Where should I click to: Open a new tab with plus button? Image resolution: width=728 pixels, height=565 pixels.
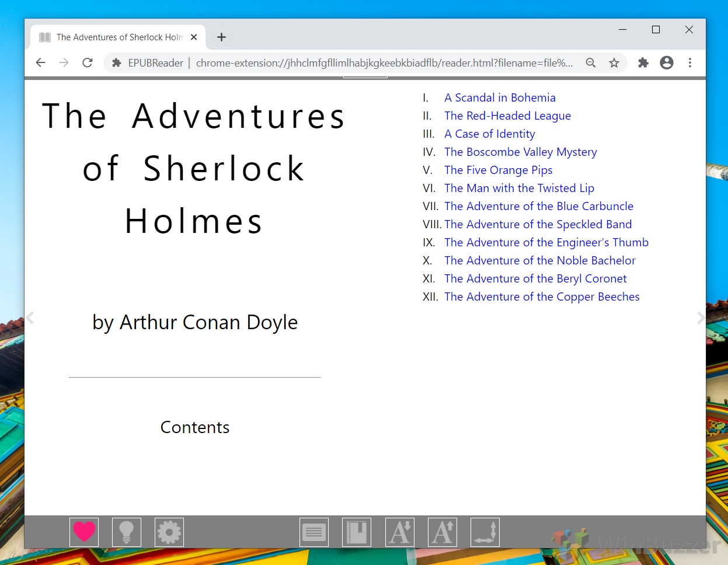221,37
